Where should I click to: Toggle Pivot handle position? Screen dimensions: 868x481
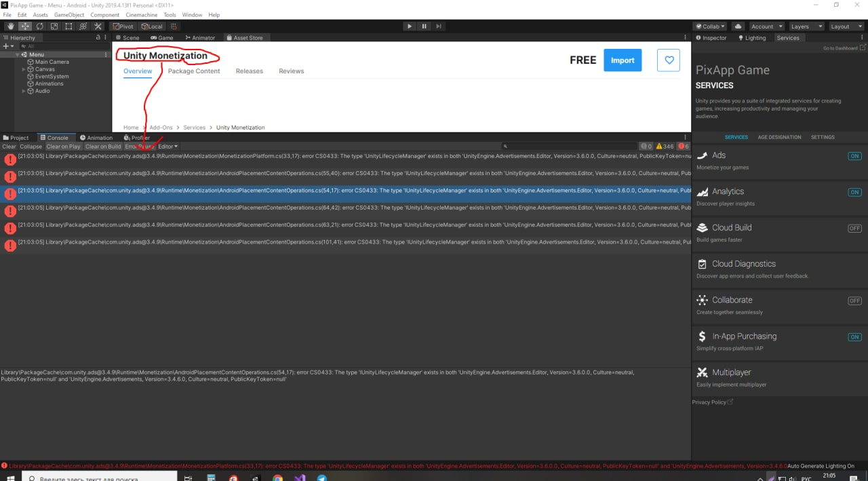pyautogui.click(x=123, y=26)
